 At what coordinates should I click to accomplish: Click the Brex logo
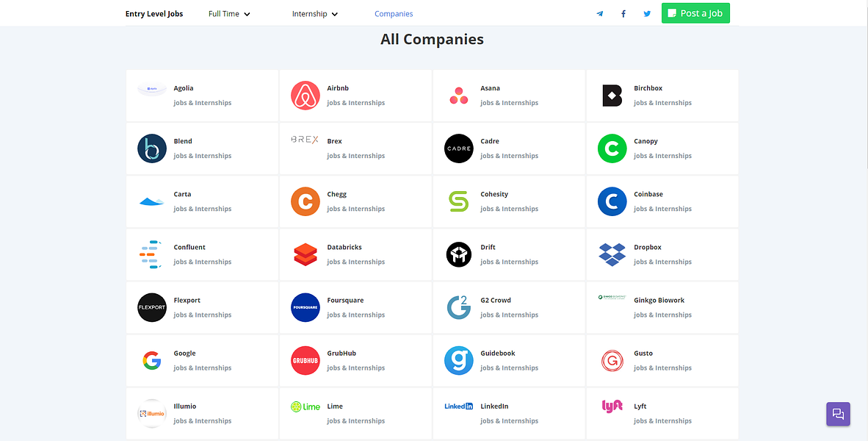click(x=305, y=140)
